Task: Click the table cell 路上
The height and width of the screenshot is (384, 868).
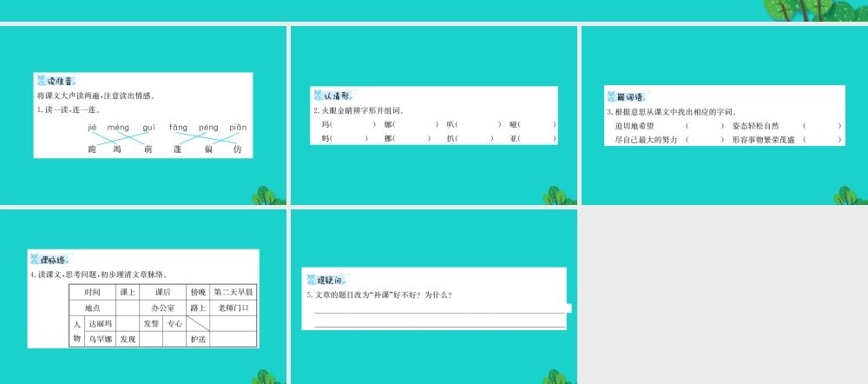Action: coord(198,308)
